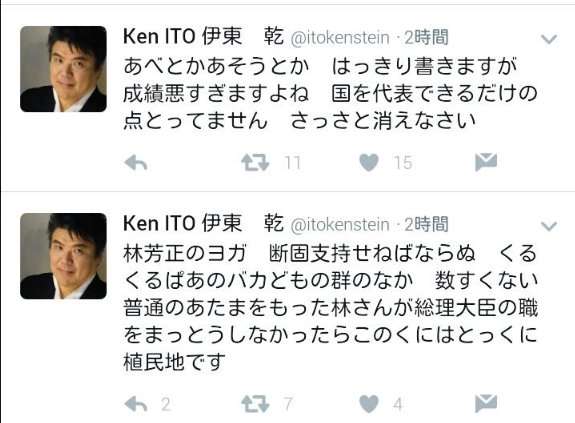Screen dimensions: 575x423
Task: Expand the second tweet's chevron options menu
Action: [549, 226]
